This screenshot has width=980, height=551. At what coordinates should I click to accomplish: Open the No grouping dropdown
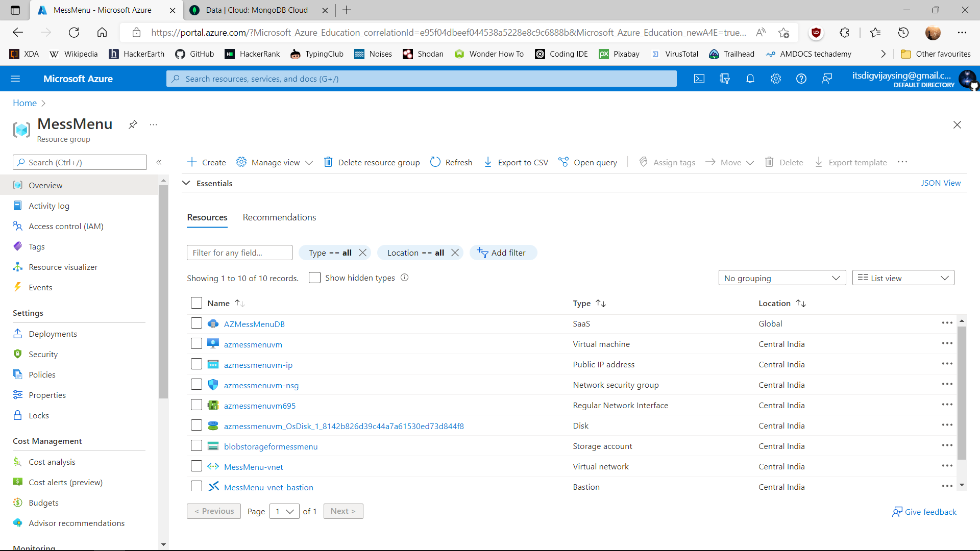[x=782, y=278]
